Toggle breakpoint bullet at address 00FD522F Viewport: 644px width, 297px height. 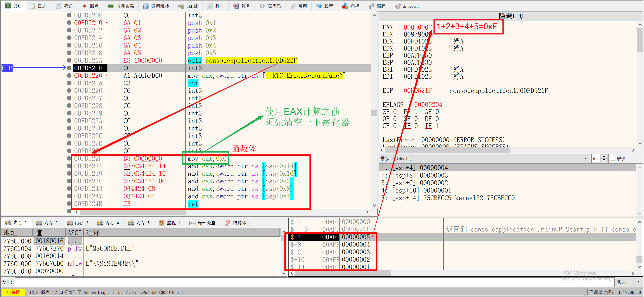[x=69, y=158]
